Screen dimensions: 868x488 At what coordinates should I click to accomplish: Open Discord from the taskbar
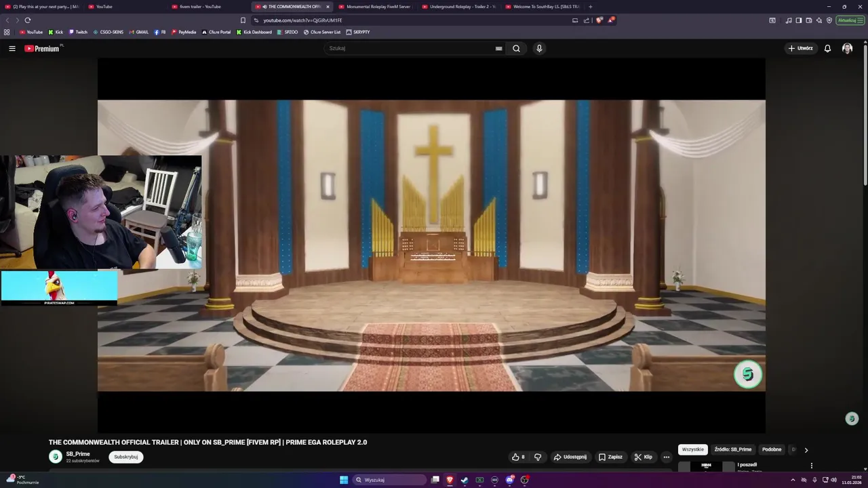(x=509, y=480)
